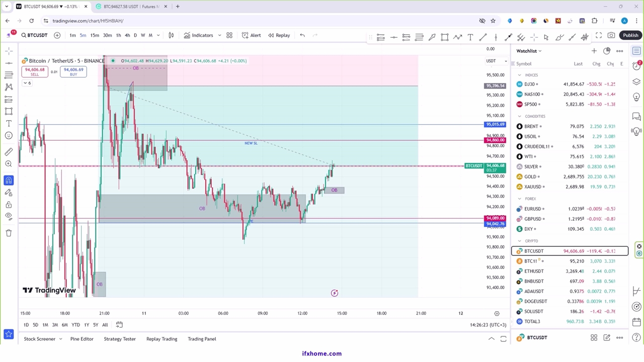The width and height of the screenshot is (644, 362).
Task: Open chart settings gear near time axis
Action: click(497, 313)
